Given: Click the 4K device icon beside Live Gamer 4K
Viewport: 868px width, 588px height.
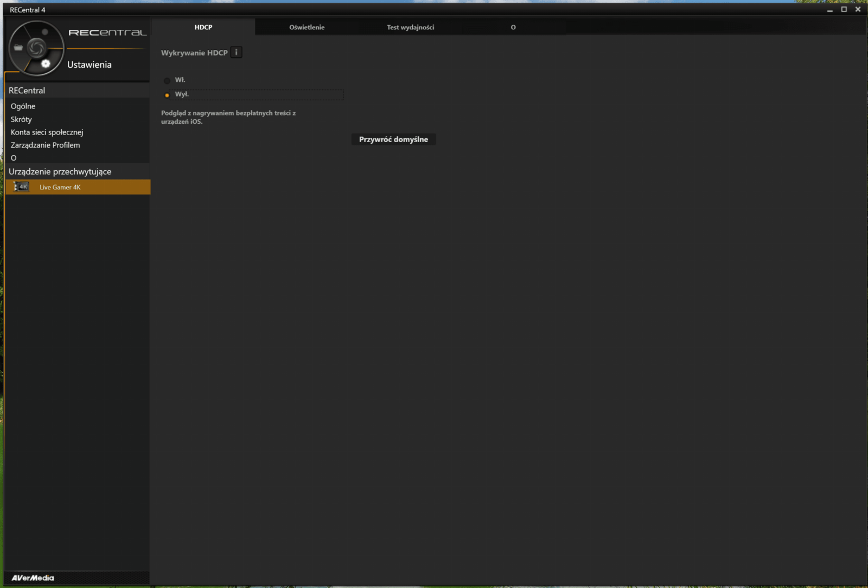Looking at the screenshot, I should [x=21, y=187].
